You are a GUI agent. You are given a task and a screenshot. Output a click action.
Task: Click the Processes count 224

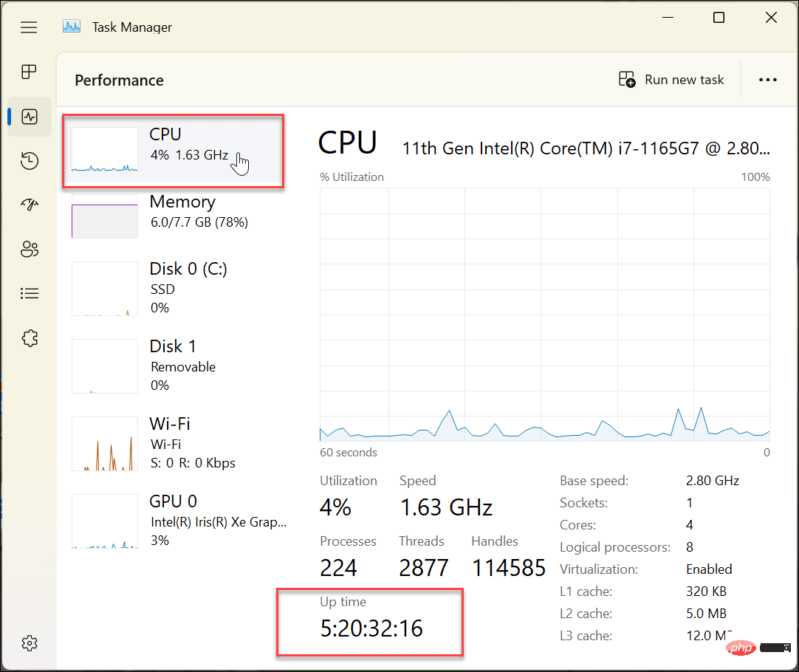(338, 568)
